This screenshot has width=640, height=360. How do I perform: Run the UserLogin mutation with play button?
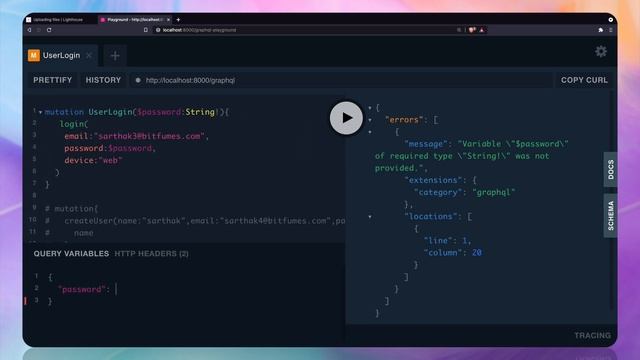click(346, 118)
